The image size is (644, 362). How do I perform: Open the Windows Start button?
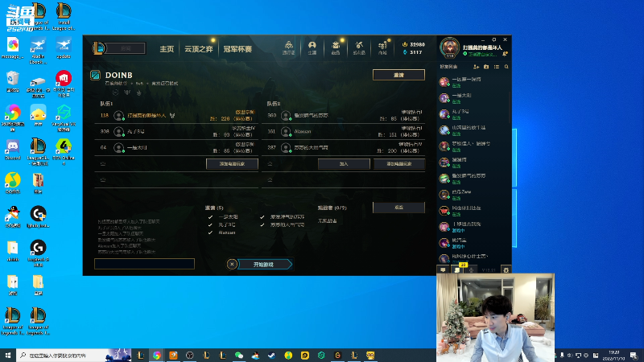pyautogui.click(x=8, y=355)
